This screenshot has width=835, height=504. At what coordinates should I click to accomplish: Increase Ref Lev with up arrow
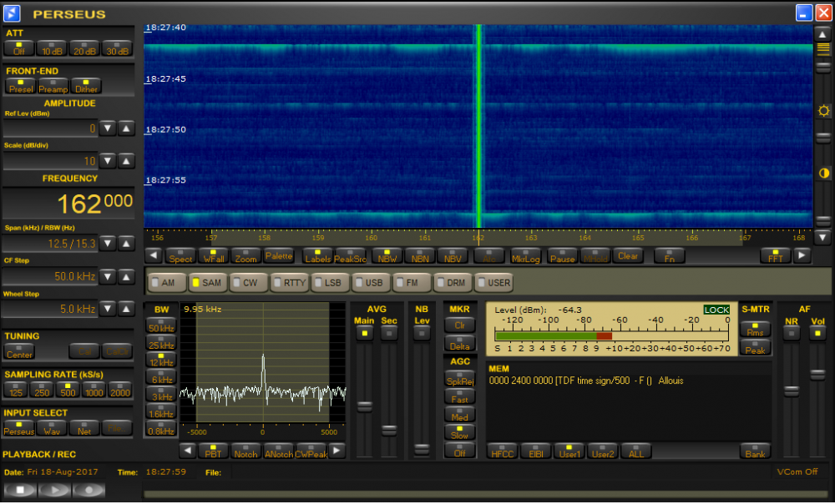[x=126, y=129]
